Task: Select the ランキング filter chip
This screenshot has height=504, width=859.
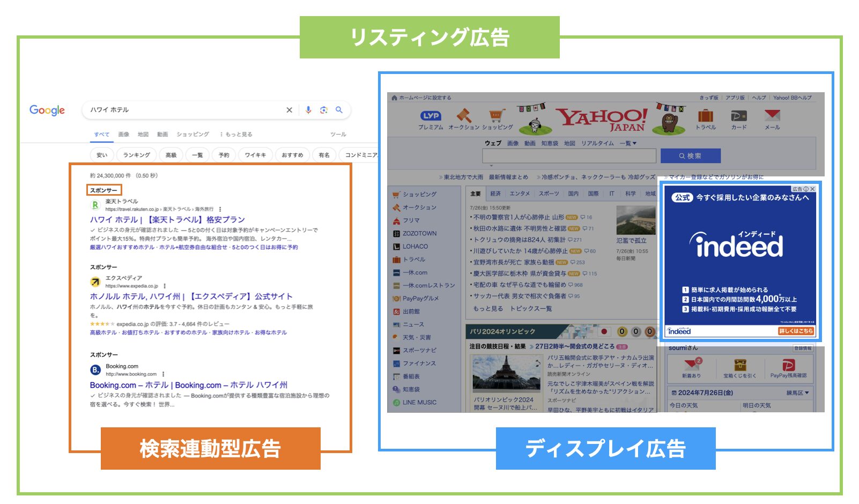Action: tap(137, 155)
